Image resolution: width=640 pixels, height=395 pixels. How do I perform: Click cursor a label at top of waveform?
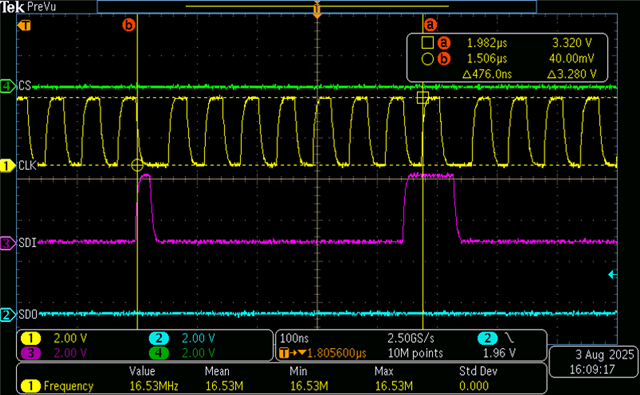tap(430, 25)
